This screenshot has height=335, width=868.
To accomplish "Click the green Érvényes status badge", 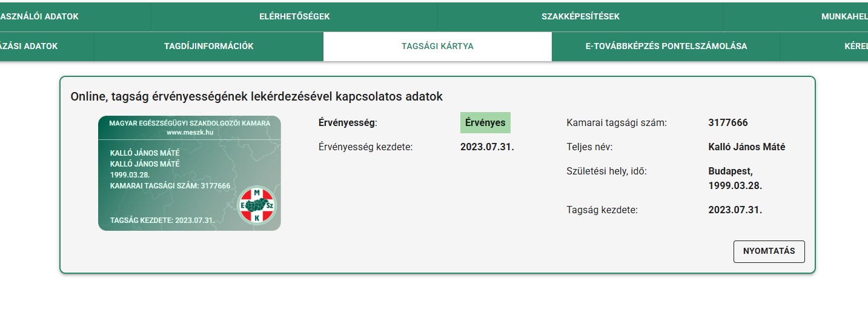I will 485,122.
